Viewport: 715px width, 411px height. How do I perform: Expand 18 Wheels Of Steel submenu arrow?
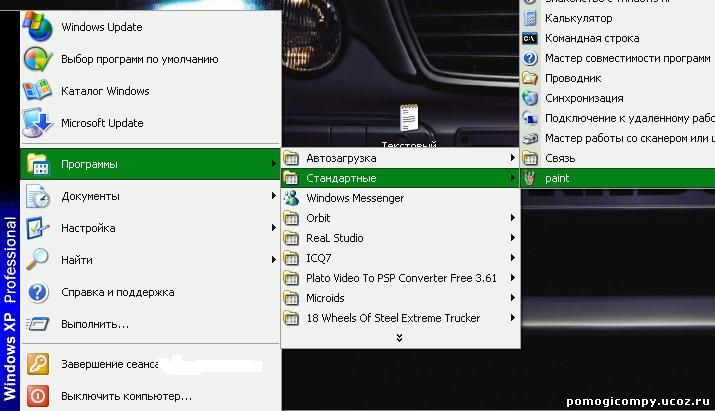click(x=513, y=317)
